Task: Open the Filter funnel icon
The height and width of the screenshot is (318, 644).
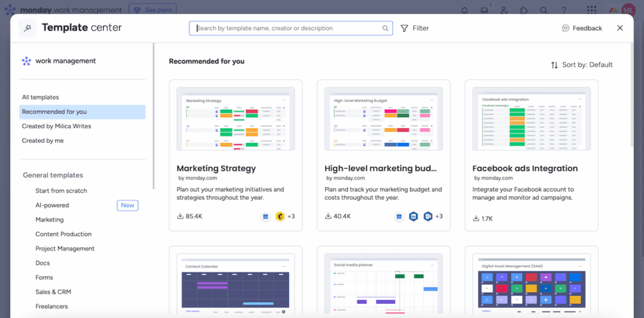Action: 404,28
